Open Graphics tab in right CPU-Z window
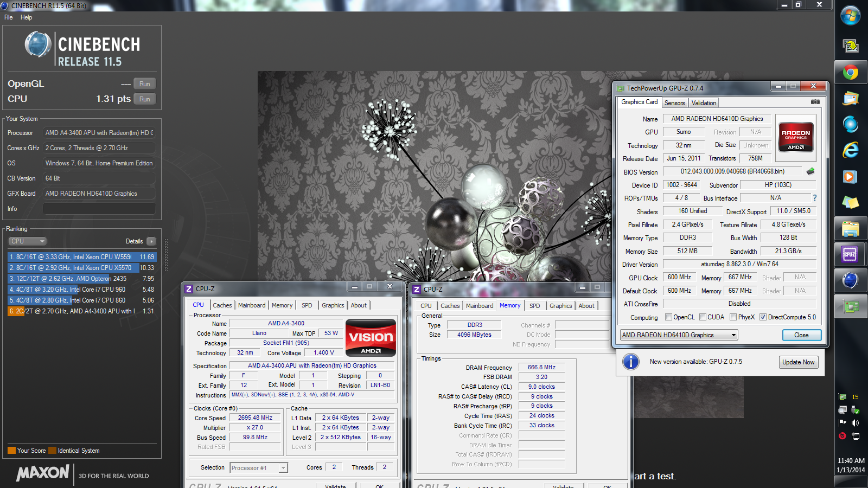This screenshot has width=868, height=488. pyautogui.click(x=561, y=306)
